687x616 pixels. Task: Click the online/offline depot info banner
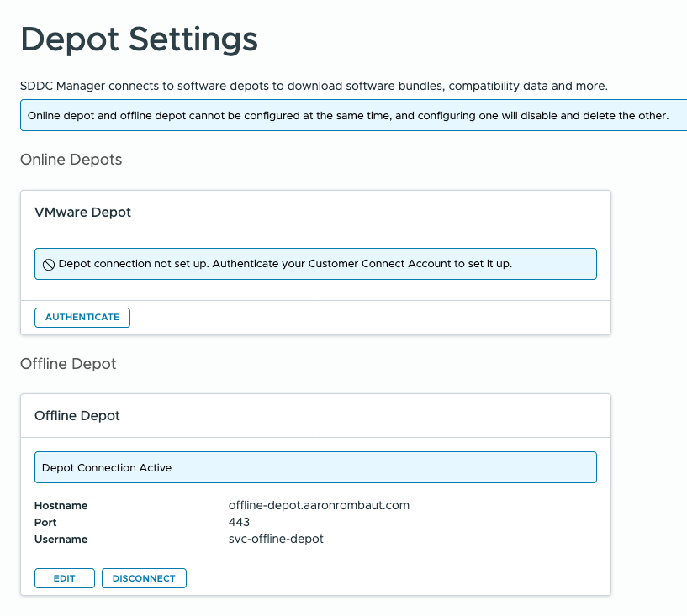pyautogui.click(x=348, y=115)
